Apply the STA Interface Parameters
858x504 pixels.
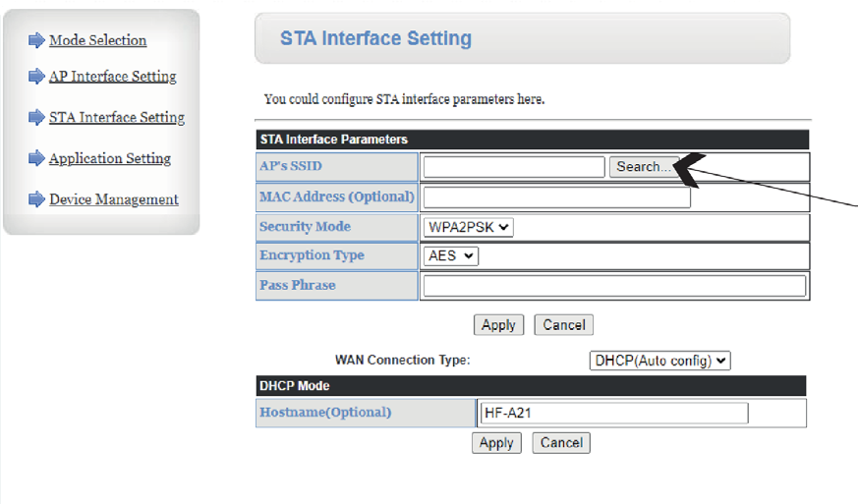[498, 325]
